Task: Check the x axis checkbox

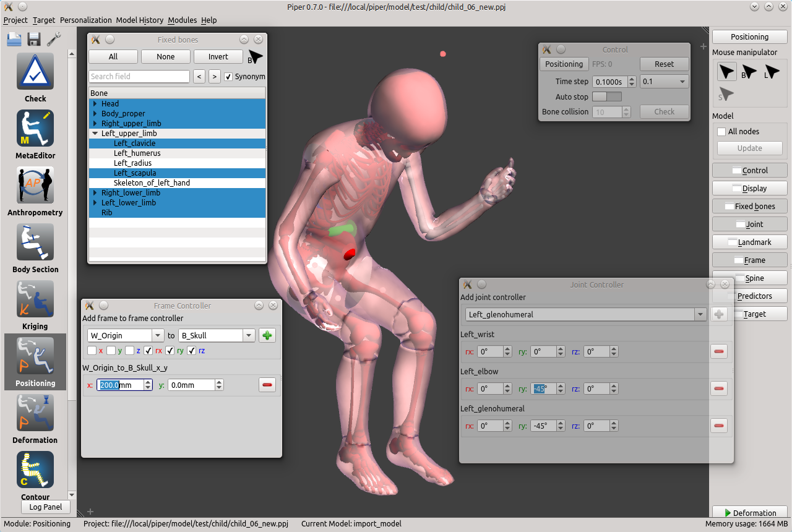Action: (x=92, y=351)
